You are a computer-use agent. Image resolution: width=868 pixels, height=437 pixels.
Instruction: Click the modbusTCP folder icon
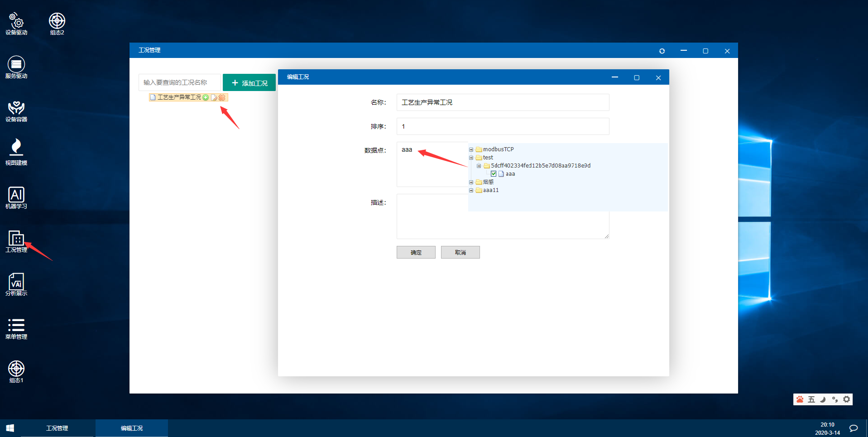click(x=479, y=149)
